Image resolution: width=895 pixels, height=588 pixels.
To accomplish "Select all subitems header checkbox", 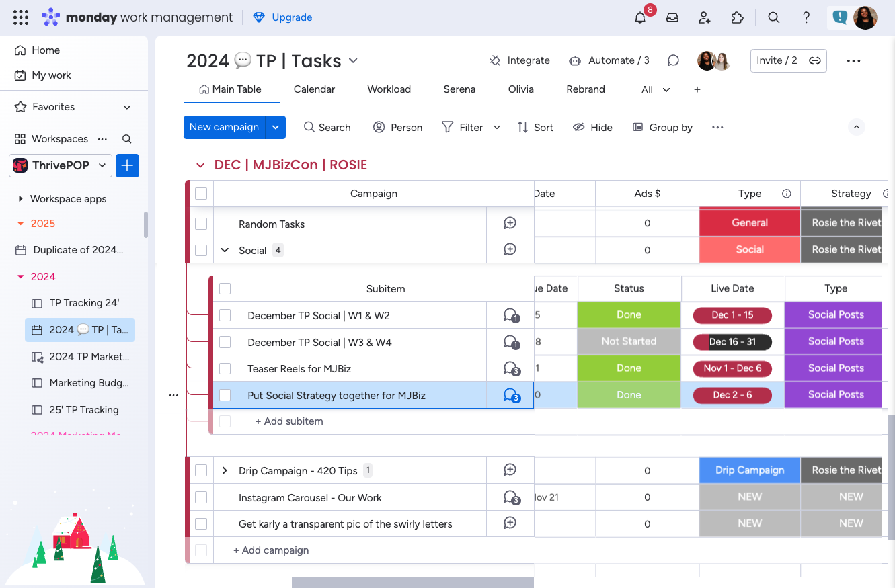I will tap(225, 288).
